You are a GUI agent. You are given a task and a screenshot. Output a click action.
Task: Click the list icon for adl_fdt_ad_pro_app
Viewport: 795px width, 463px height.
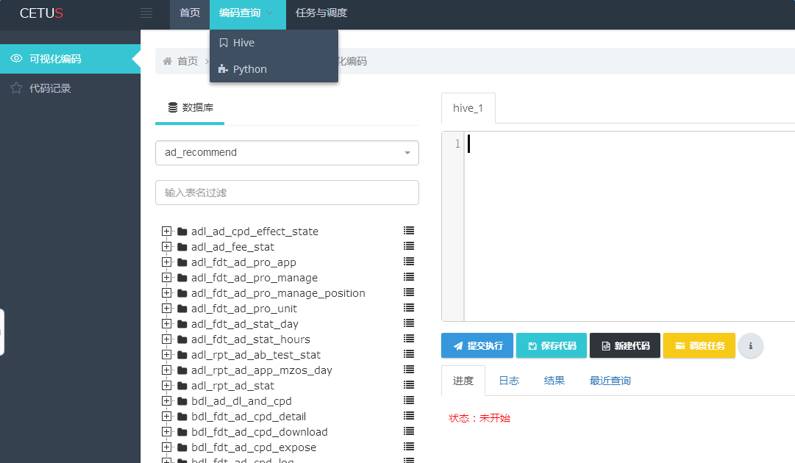(409, 261)
